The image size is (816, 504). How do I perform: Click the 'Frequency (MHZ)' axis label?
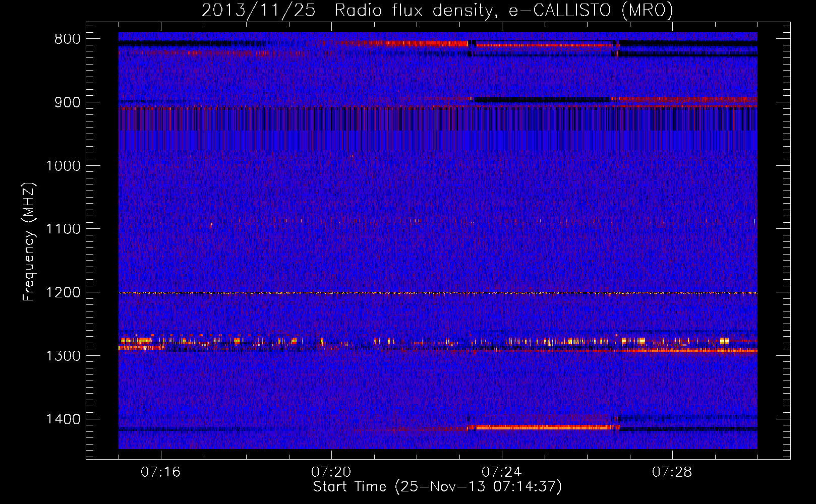click(29, 242)
